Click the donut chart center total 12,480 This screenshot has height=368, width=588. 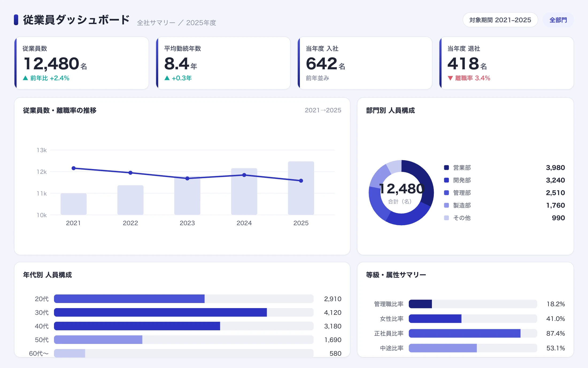click(401, 189)
